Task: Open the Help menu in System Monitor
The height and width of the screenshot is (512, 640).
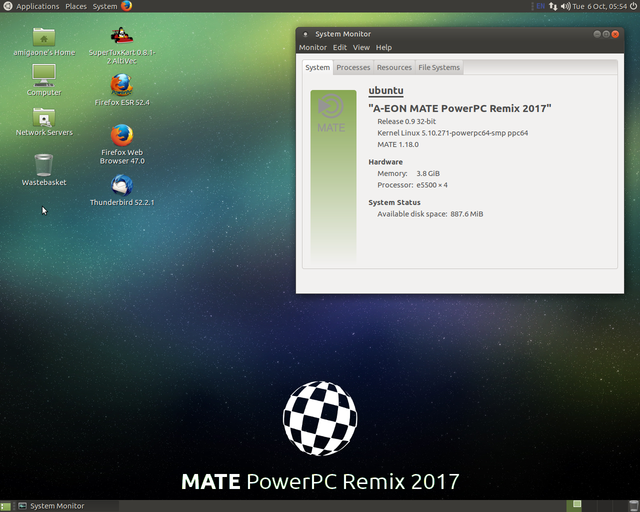Action: pyautogui.click(x=384, y=47)
